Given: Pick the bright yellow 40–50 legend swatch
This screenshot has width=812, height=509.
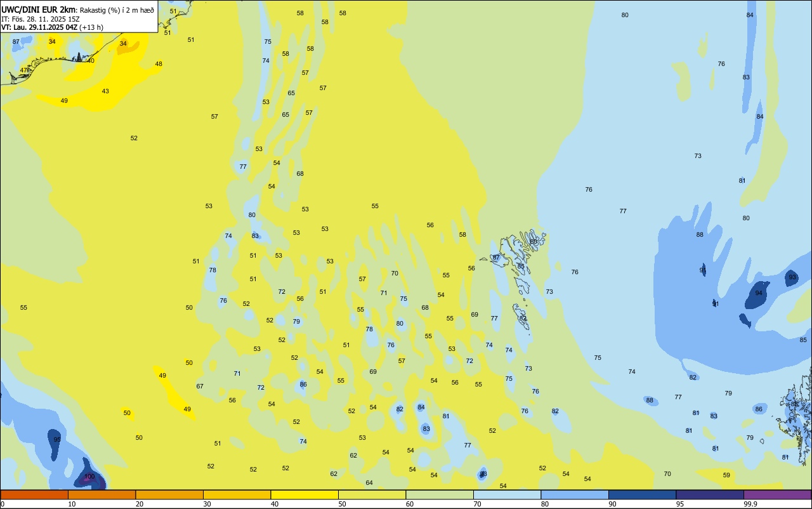Looking at the screenshot, I should pyautogui.click(x=304, y=494).
